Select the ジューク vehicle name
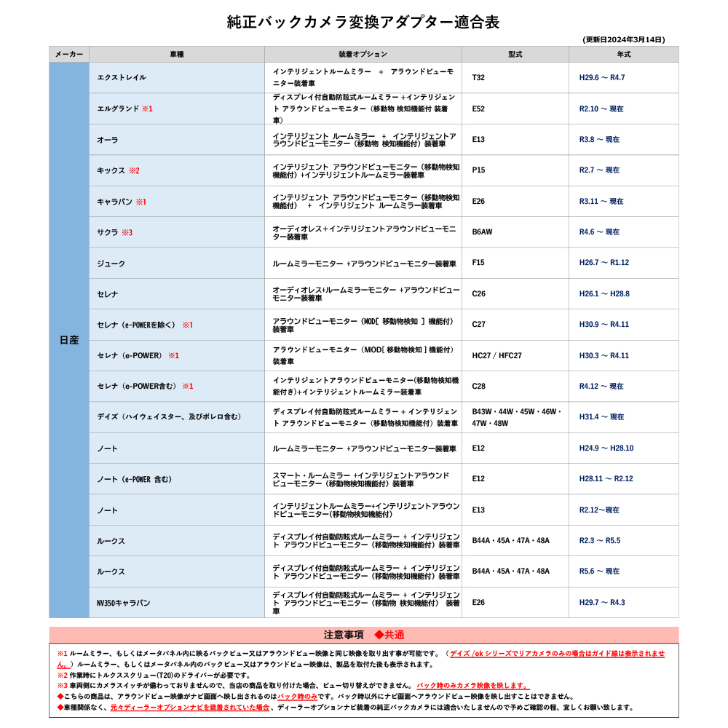The width and height of the screenshot is (728, 728). click(x=111, y=264)
